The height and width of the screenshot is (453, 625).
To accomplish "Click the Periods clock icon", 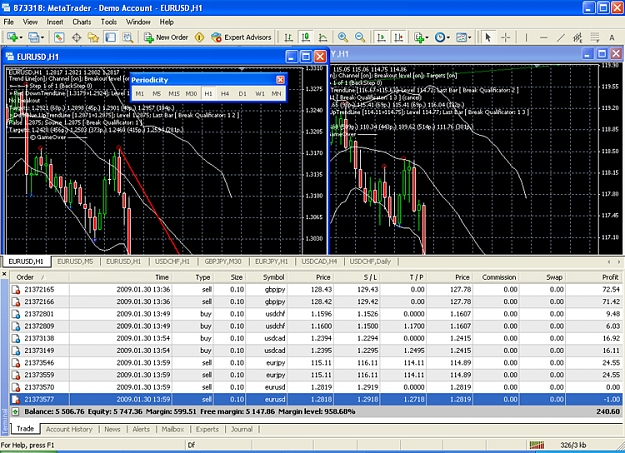I will pos(440,37).
